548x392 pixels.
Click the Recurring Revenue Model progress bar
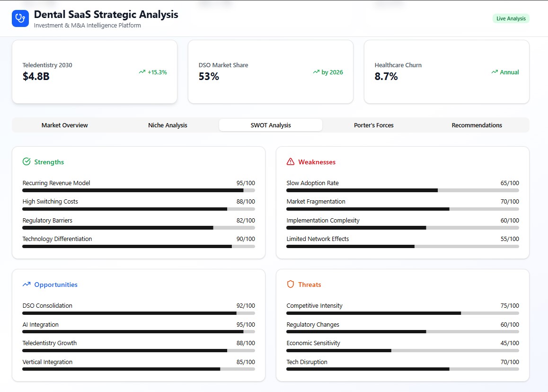139,190
